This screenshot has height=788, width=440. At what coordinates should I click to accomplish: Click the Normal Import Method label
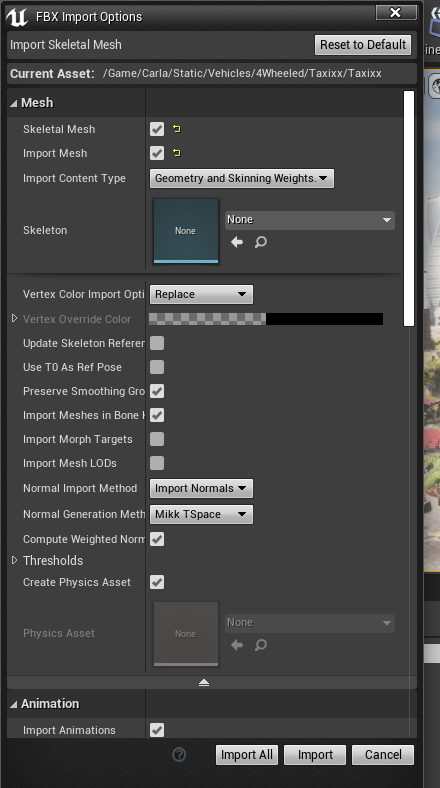point(80,488)
